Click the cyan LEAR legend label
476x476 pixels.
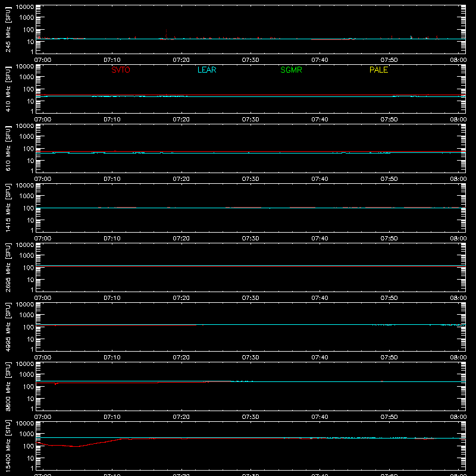pos(206,70)
